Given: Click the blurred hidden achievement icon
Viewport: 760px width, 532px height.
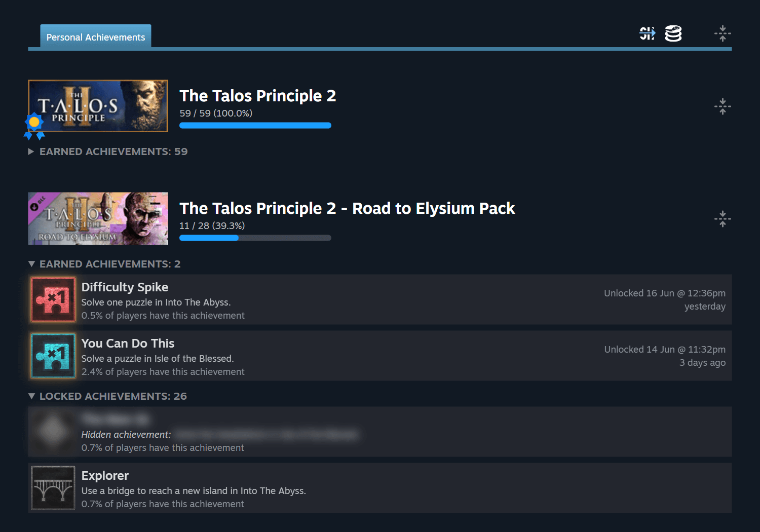Looking at the screenshot, I should pos(53,432).
